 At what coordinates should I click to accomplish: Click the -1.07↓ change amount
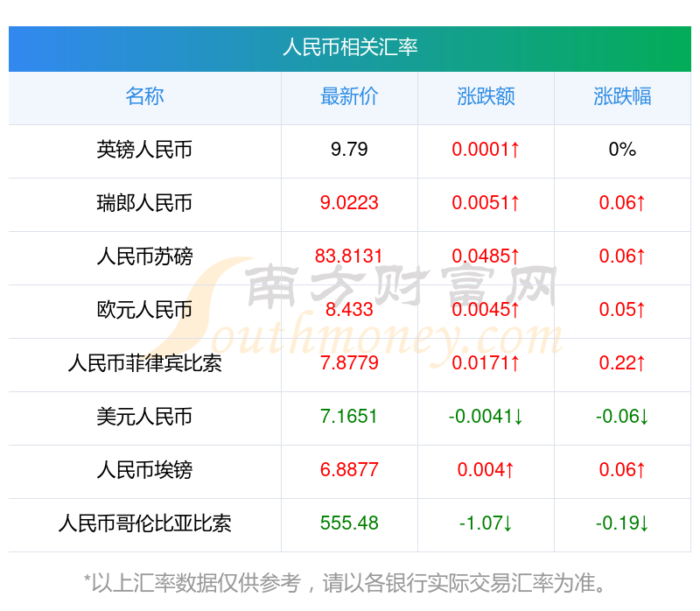(x=486, y=523)
